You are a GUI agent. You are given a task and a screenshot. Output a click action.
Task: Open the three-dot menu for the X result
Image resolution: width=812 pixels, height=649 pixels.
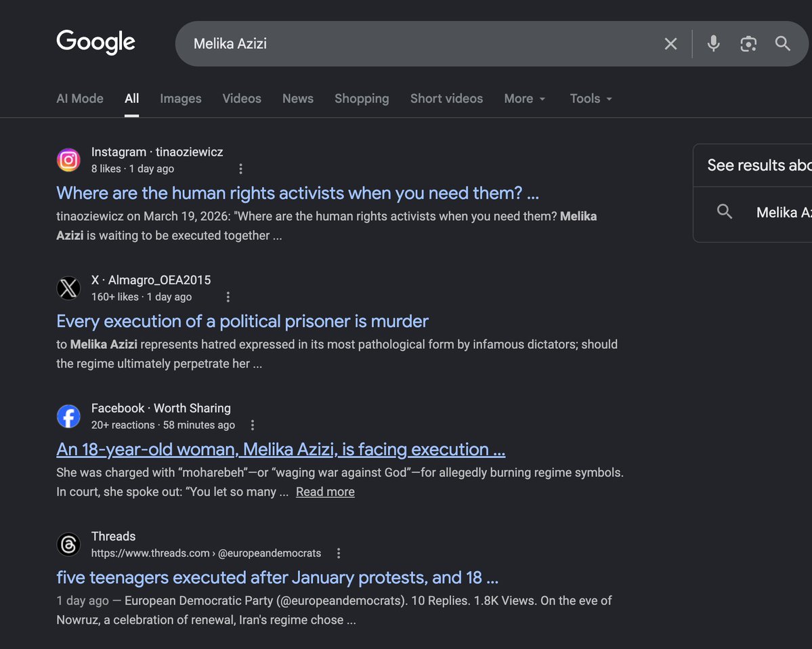[228, 297]
